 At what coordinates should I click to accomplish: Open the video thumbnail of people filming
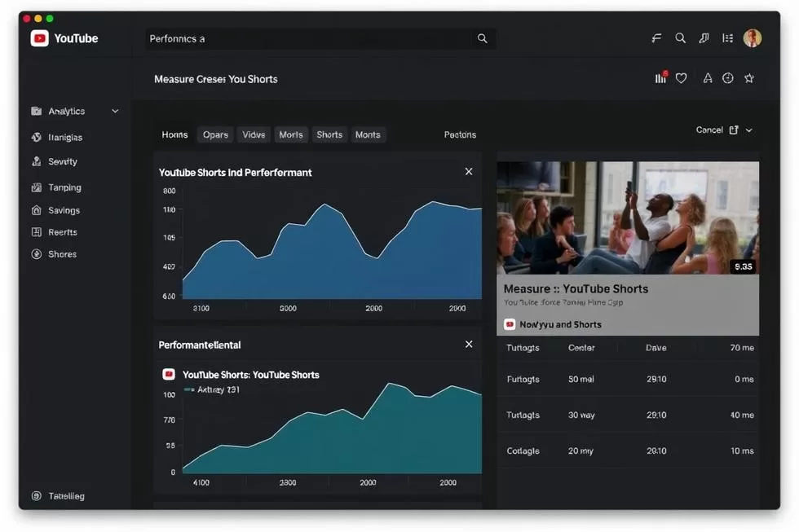[628, 218]
